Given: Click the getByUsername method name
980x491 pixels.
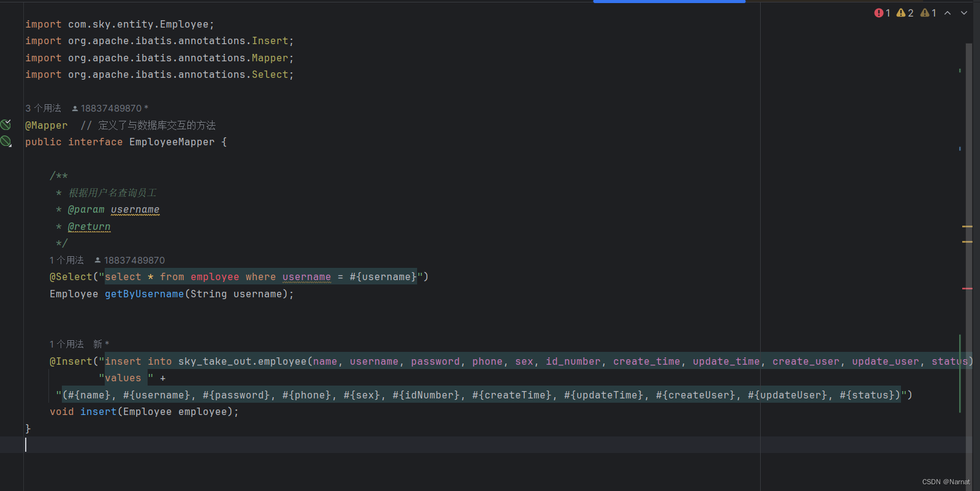Looking at the screenshot, I should tap(144, 294).
